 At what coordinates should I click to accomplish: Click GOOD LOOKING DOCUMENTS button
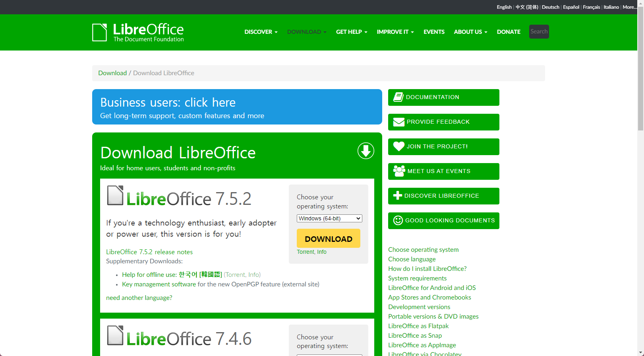(x=444, y=221)
